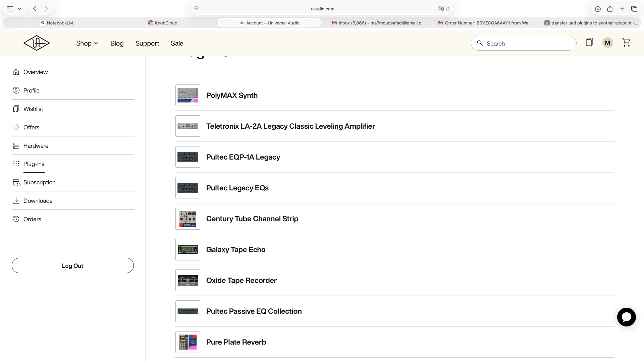This screenshot has width=644, height=362.
Task: Go back to the previous page
Action: [35, 9]
